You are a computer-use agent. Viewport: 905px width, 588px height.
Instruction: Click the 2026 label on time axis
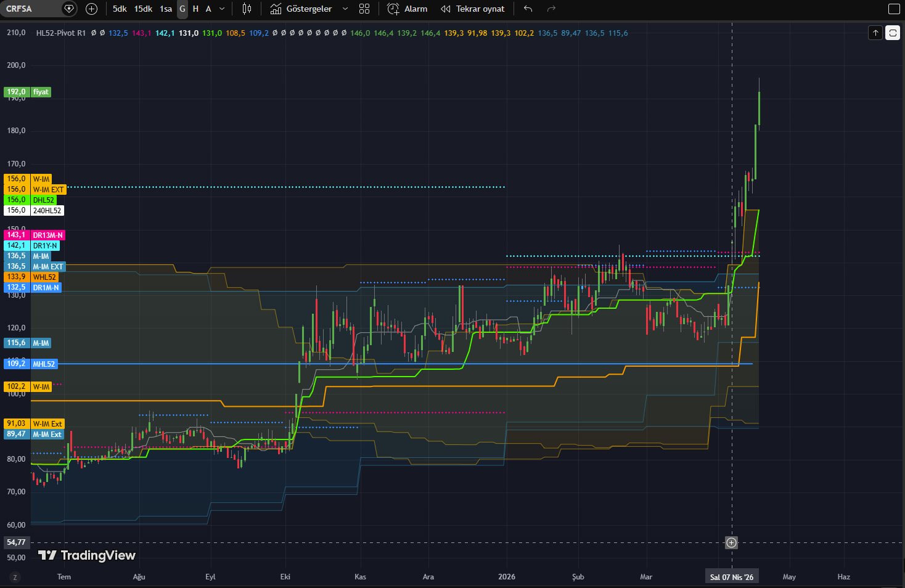[507, 577]
